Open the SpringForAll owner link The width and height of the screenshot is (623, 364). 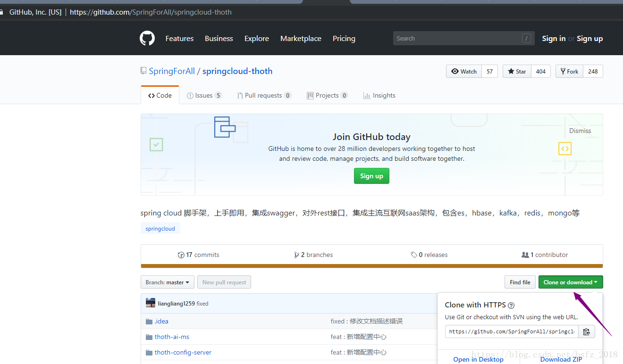click(x=172, y=71)
